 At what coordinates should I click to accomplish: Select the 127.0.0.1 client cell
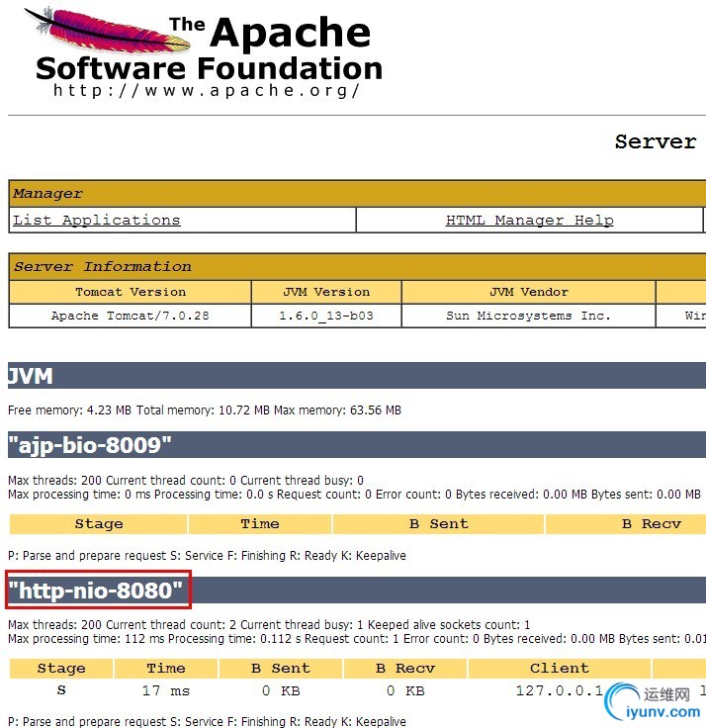pos(560,690)
